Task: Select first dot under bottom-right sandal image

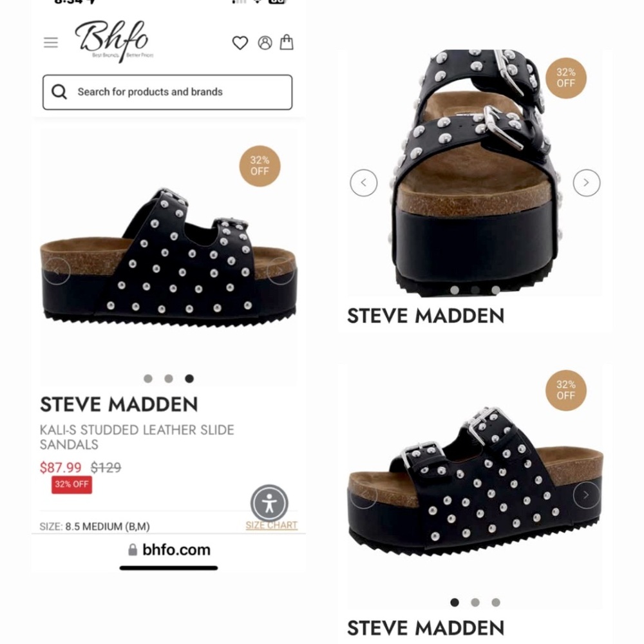Action: pos(455,603)
